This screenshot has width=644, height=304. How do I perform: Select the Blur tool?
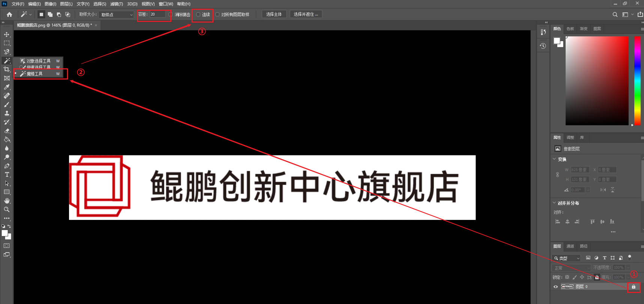tap(7, 148)
